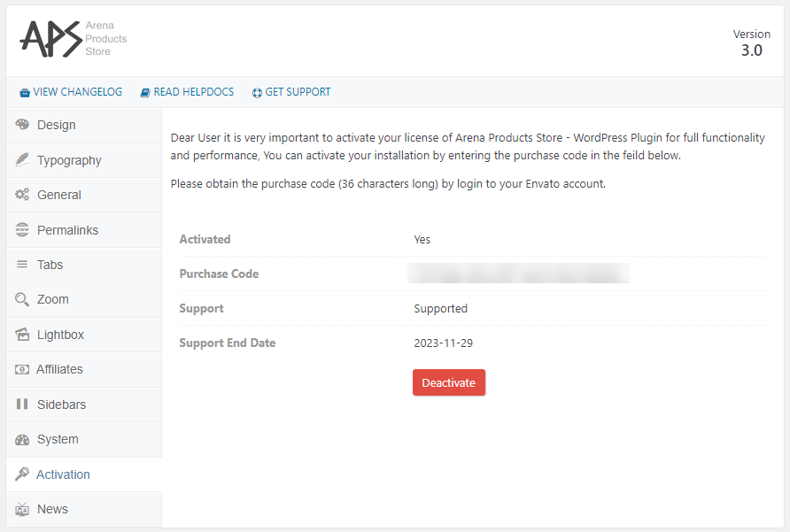Select the Activation tab
Viewport: 790px width, 532px height.
[83, 474]
